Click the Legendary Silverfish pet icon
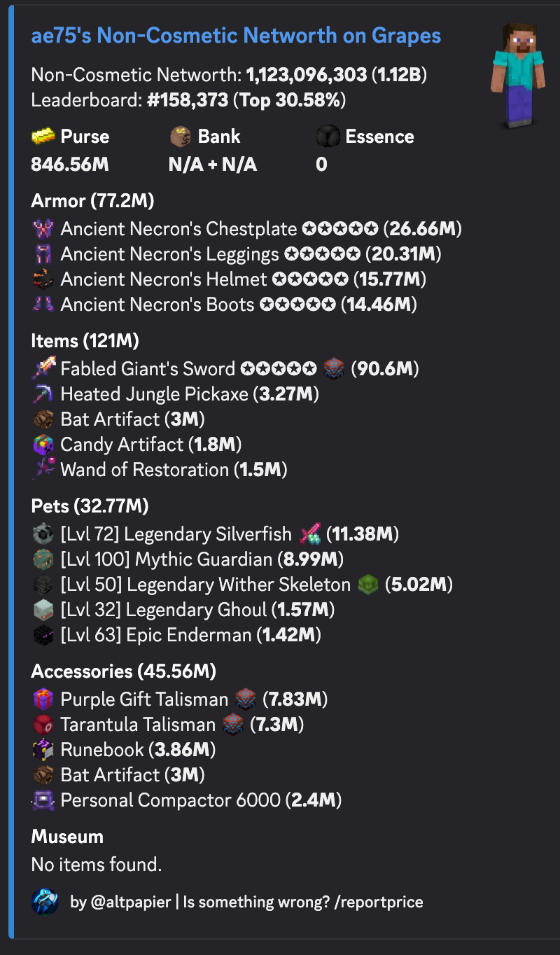 pyautogui.click(x=43, y=534)
